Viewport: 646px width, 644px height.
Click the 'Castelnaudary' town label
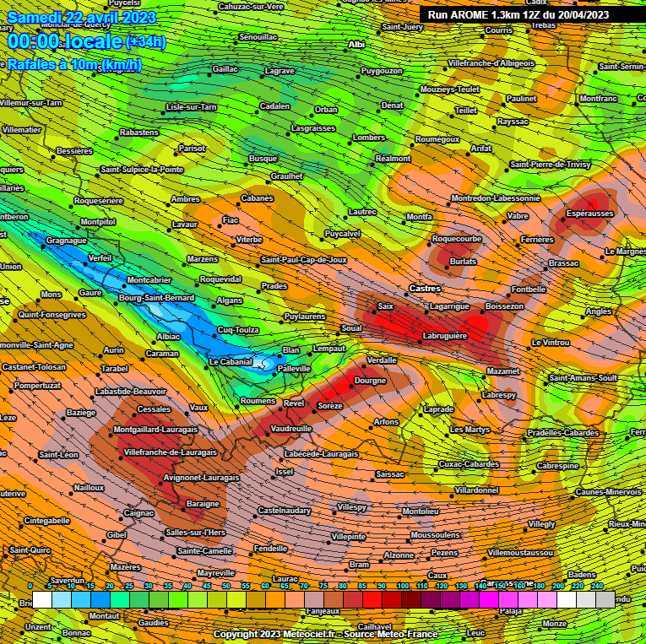285,511
